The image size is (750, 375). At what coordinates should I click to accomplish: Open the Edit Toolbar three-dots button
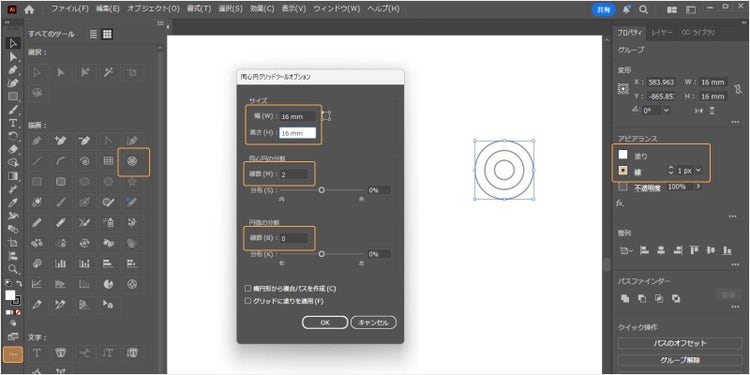(13, 354)
